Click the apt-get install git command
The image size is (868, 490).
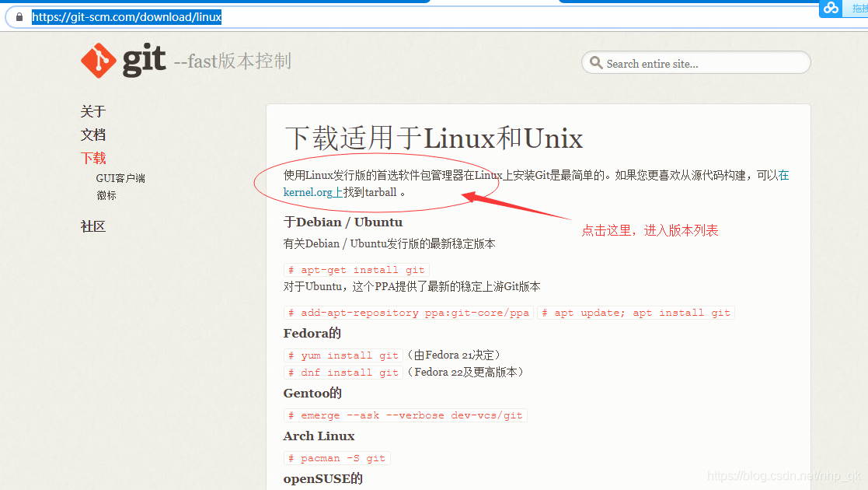point(357,270)
